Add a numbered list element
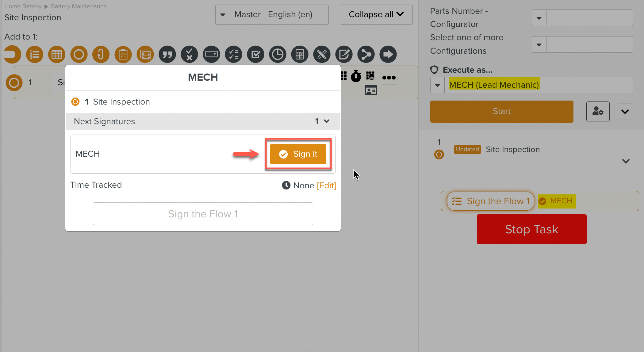The width and height of the screenshot is (644, 352). click(34, 54)
